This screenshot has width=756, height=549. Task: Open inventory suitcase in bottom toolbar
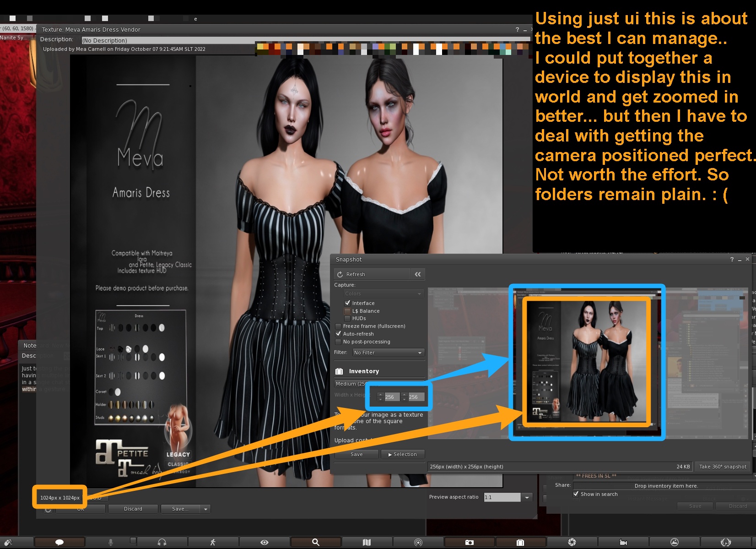520,542
